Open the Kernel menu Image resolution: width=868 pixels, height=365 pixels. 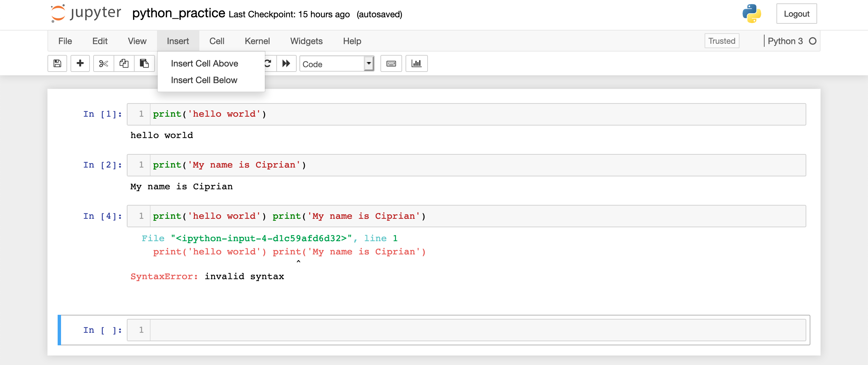[x=257, y=41]
